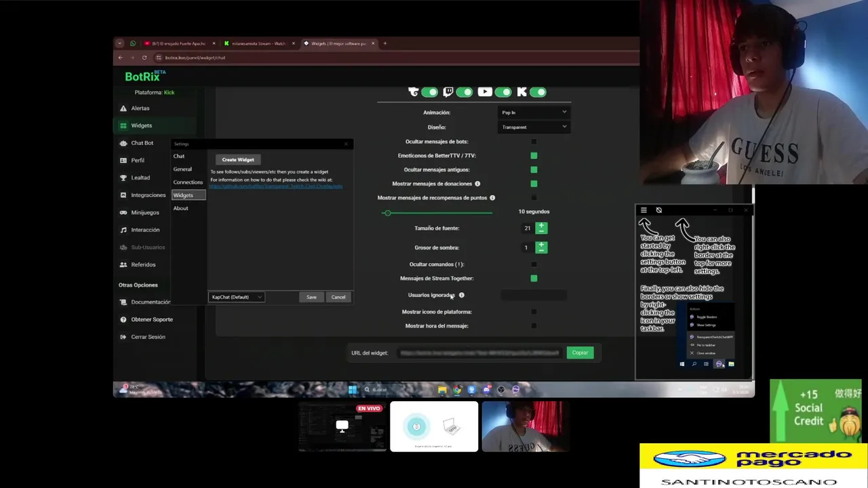Toggle the Trovo platform switch

tap(429, 92)
